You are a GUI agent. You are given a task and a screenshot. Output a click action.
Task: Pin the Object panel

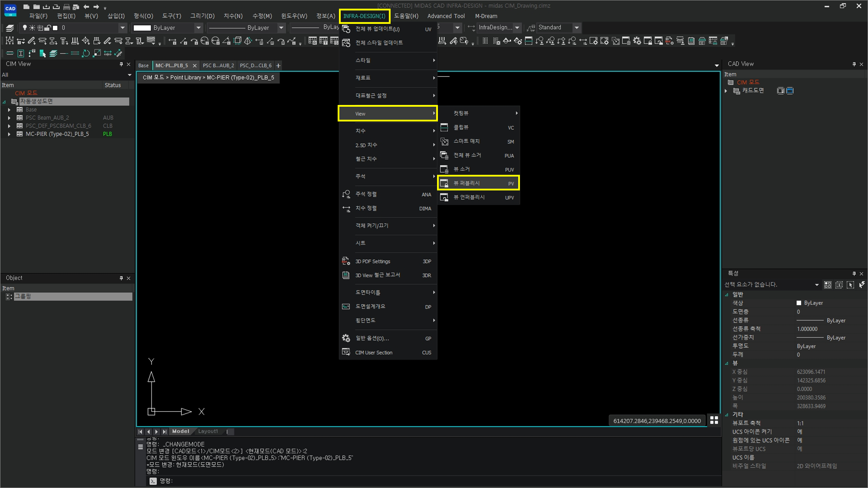point(121,278)
